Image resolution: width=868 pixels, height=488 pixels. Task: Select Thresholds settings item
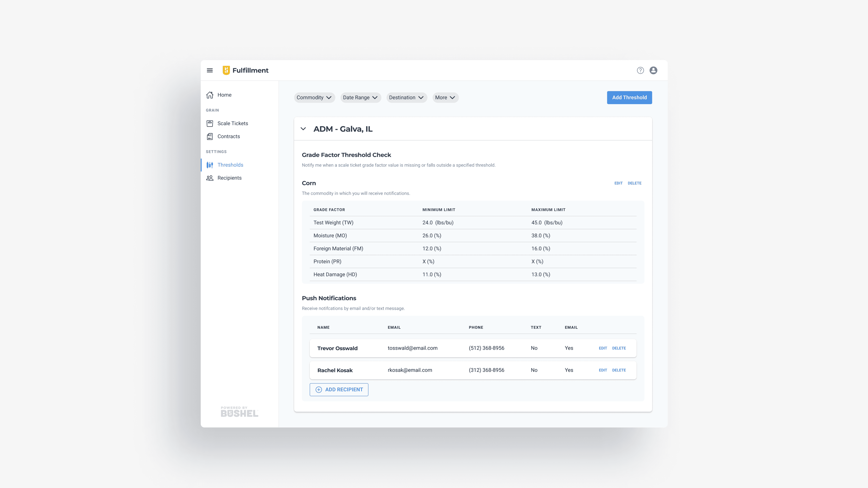point(231,165)
